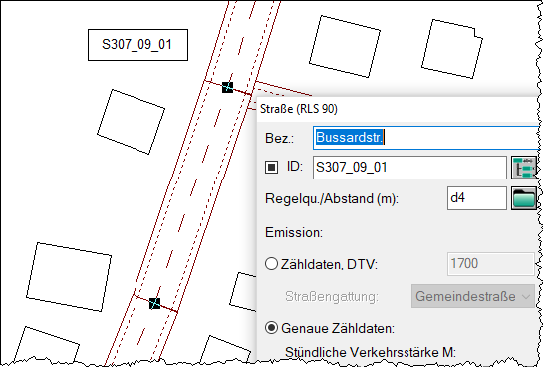This screenshot has width=543, height=367.
Task: Open the green folder icon beside d4
Action: [524, 198]
